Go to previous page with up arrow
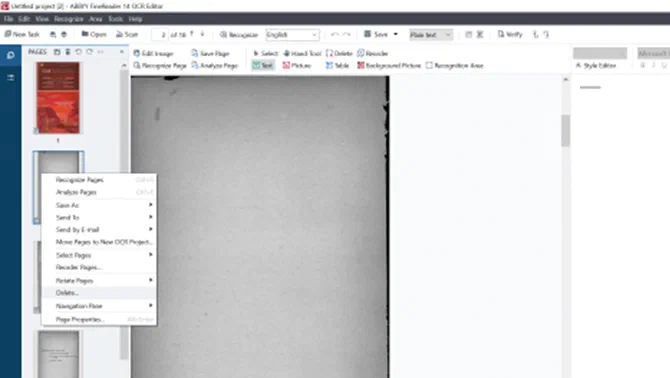The height and width of the screenshot is (378, 670). coord(192,34)
